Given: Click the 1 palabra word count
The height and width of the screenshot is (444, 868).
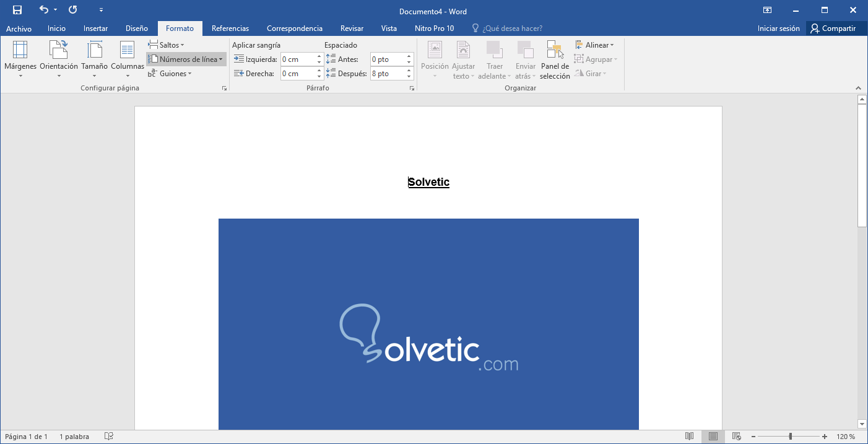Looking at the screenshot, I should coord(74,437).
